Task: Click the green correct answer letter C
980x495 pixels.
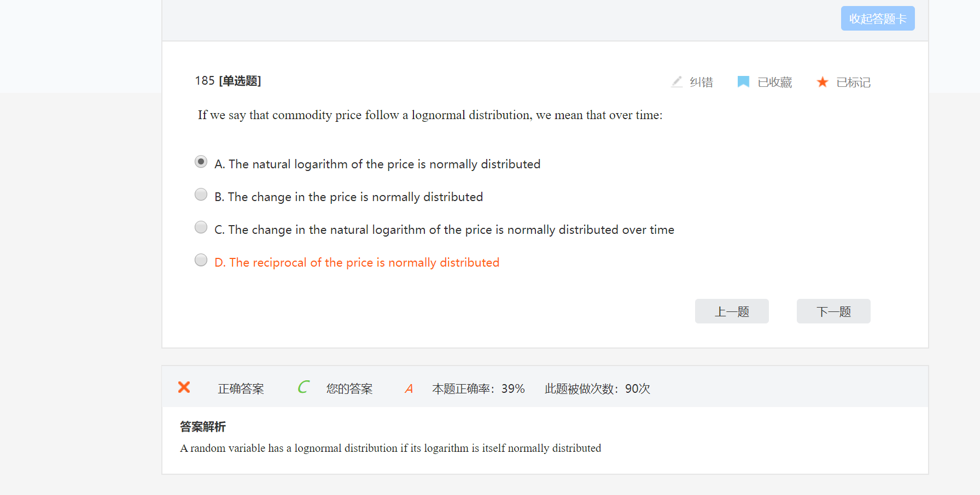Action: (x=304, y=387)
